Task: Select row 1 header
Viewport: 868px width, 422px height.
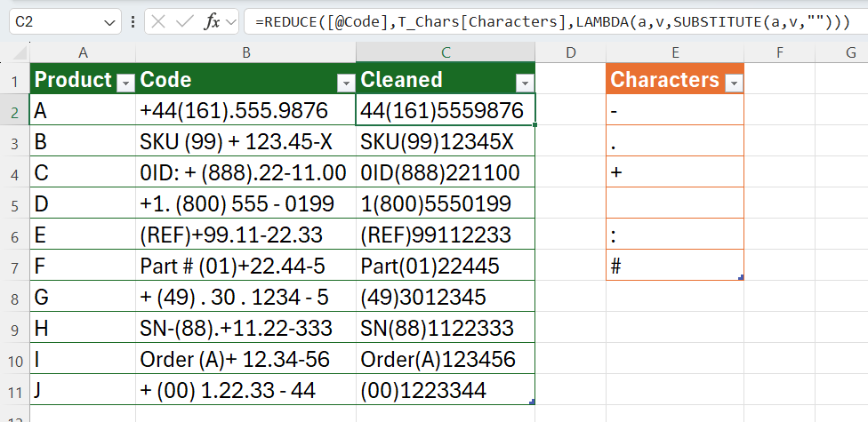Action: coord(15,78)
